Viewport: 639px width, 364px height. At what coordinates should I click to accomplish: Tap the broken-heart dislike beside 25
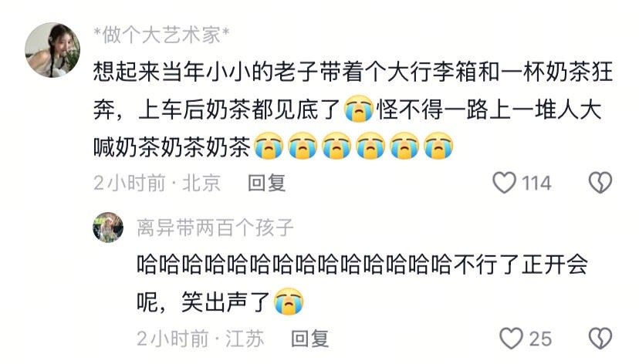click(600, 339)
